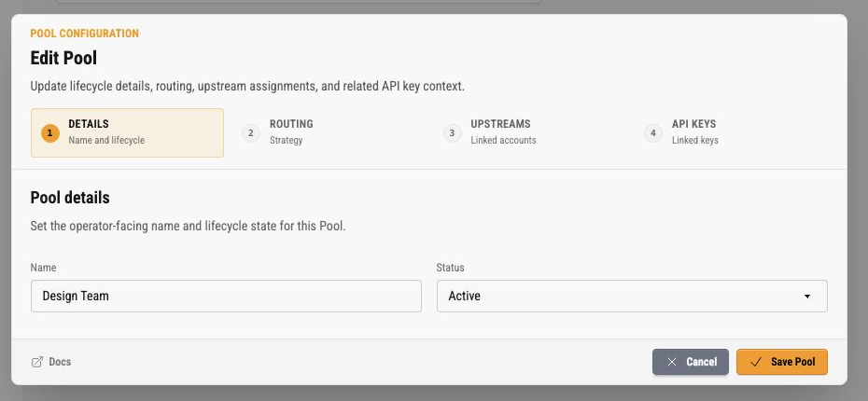
Task: Click the Name field label
Action: [43, 267]
